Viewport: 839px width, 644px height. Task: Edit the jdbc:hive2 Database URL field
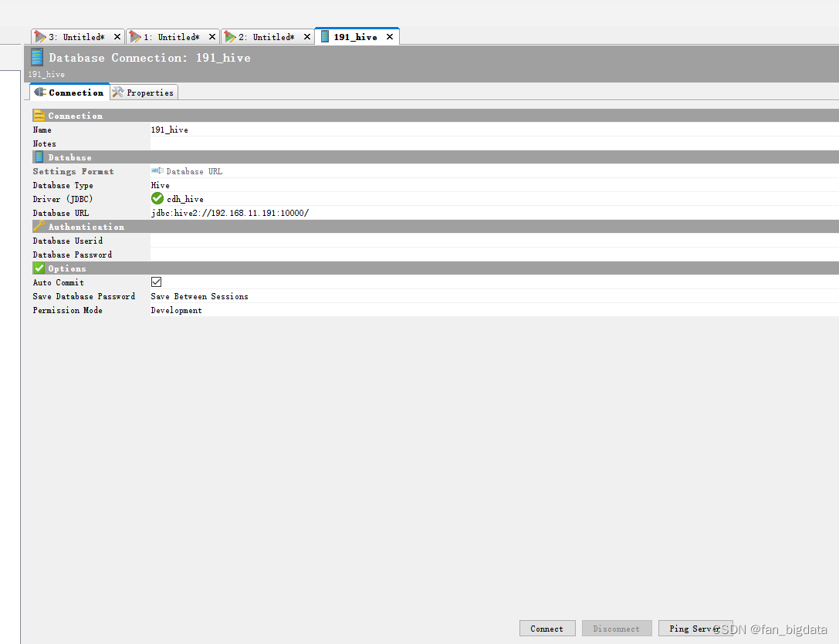tap(495, 213)
